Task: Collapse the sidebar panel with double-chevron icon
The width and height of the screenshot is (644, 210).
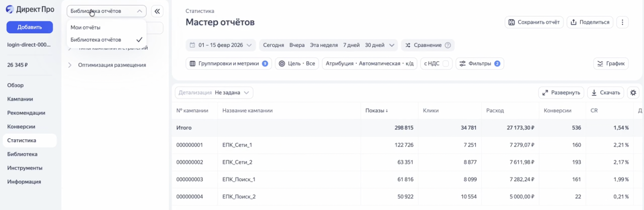Action: [x=158, y=11]
